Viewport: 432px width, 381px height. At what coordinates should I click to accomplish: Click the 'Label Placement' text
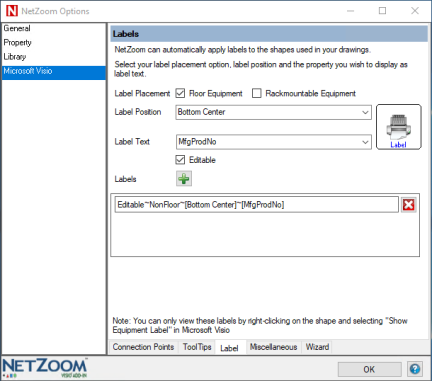point(142,93)
